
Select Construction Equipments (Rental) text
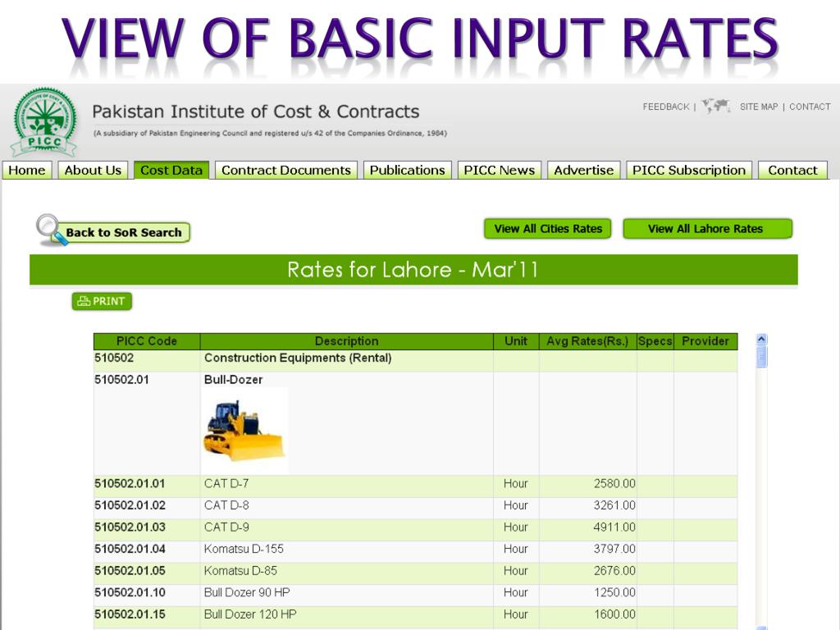[298, 358]
